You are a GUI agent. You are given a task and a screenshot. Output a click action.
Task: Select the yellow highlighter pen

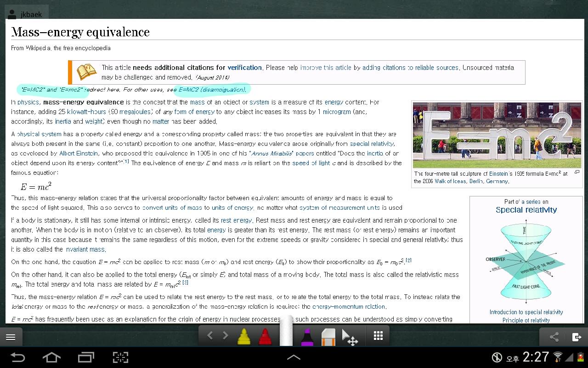tap(243, 337)
